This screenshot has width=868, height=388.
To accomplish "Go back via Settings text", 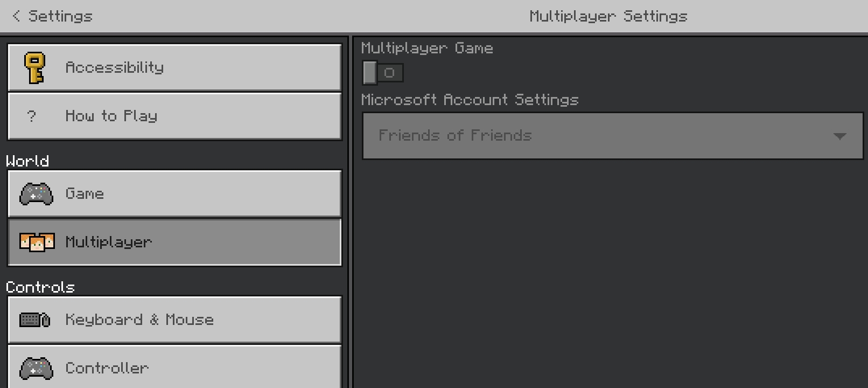I will tap(60, 16).
